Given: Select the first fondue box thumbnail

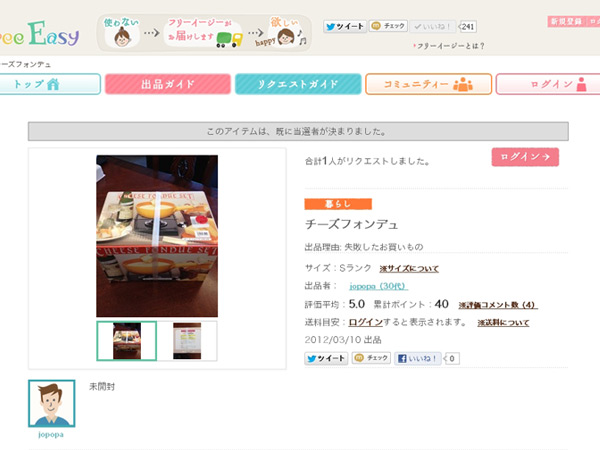Looking at the screenshot, I should (x=127, y=341).
